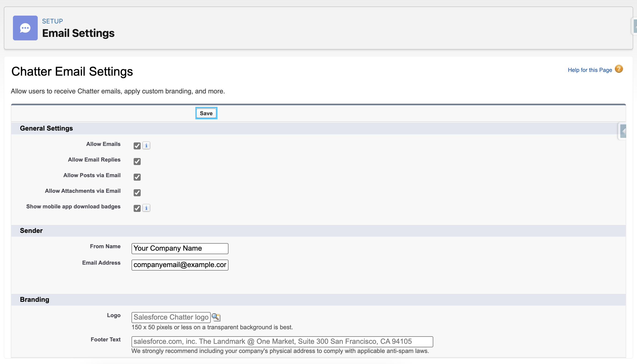Click the Save button
Viewport: 637px width, 364px height.
click(206, 113)
